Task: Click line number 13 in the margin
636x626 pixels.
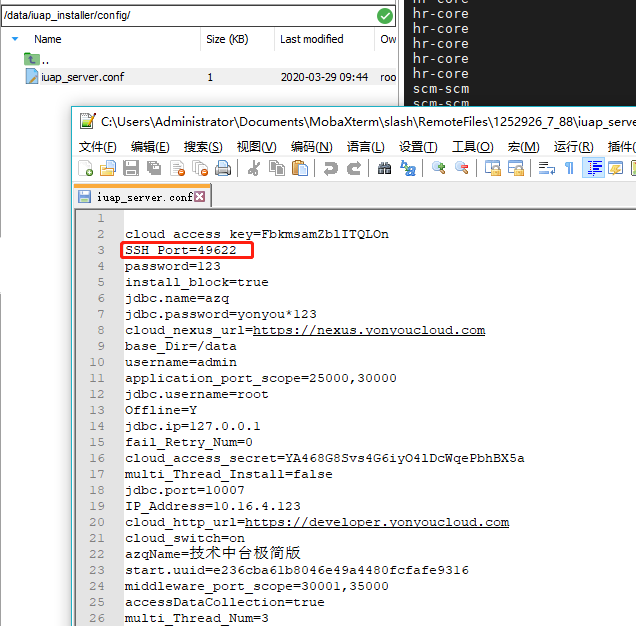Action: [97, 410]
